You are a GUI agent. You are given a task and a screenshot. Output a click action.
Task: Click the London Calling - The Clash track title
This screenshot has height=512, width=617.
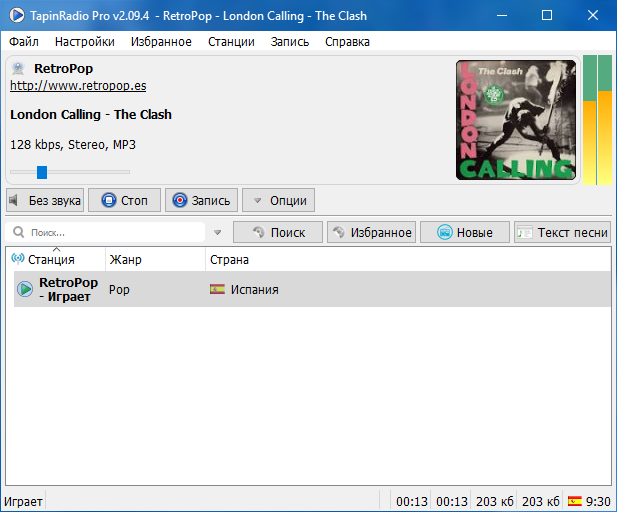tap(91, 115)
